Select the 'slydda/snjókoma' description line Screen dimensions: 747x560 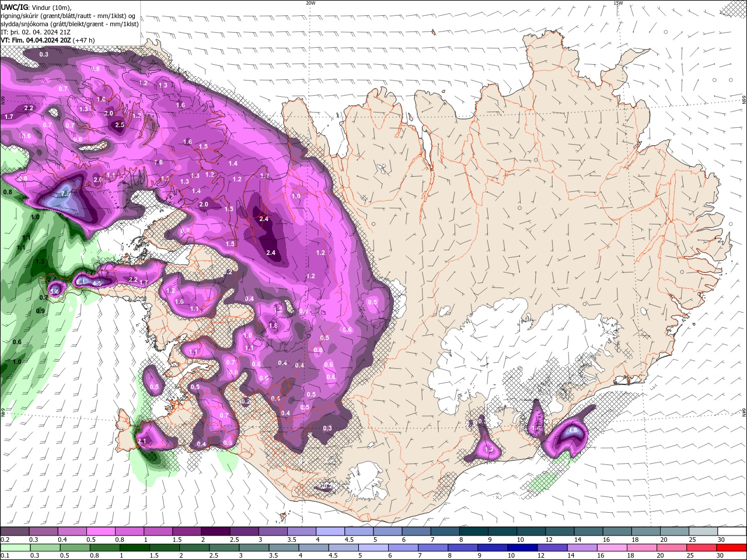tap(69, 24)
